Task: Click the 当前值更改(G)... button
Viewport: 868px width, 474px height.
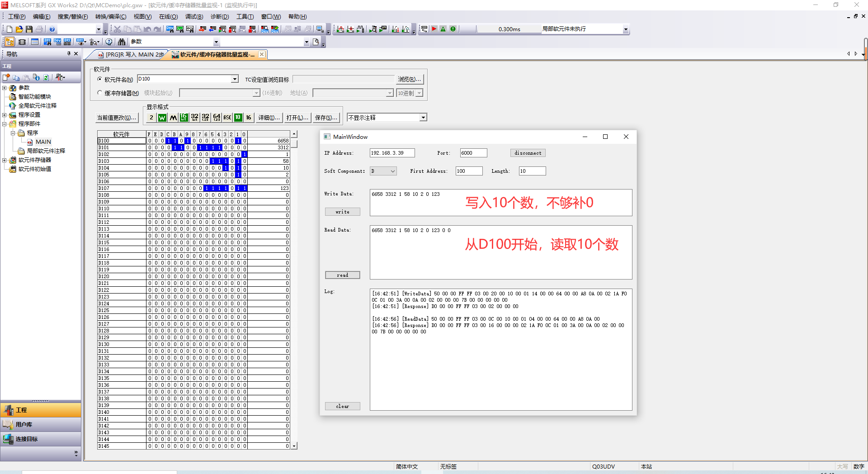Action: point(117,118)
